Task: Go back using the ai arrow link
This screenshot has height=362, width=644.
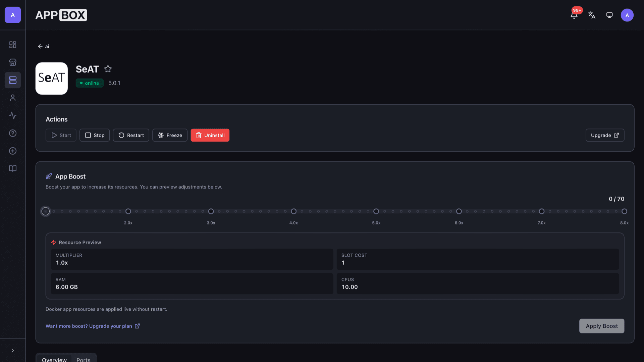Action: click(x=43, y=46)
